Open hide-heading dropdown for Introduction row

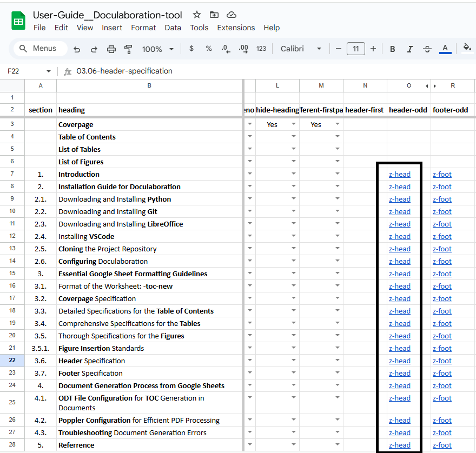pos(294,174)
